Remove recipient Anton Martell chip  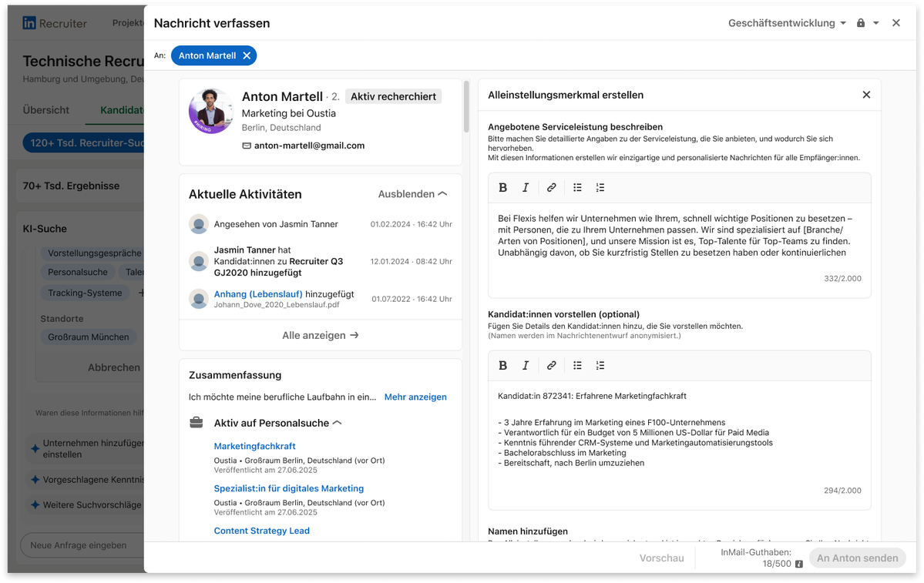[x=247, y=55]
